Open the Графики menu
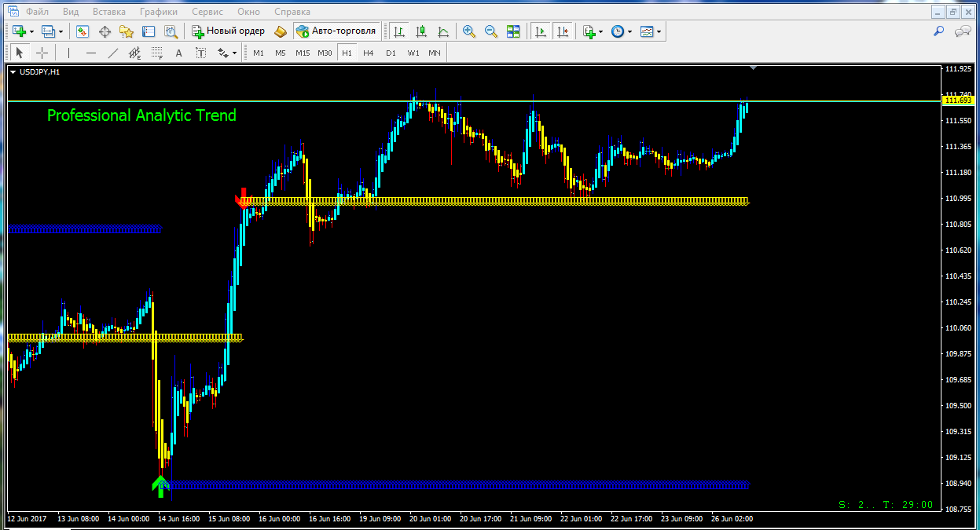The width and height of the screenshot is (980, 530). pos(158,12)
